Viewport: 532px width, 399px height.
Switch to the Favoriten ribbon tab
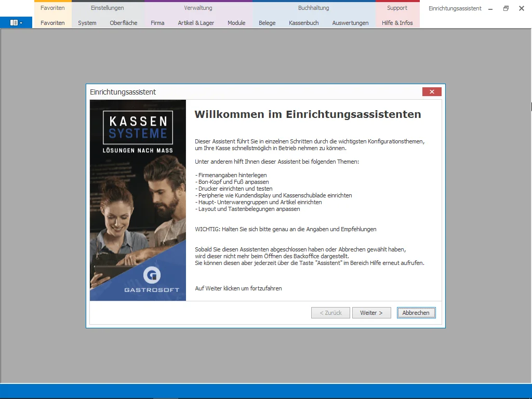point(52,8)
